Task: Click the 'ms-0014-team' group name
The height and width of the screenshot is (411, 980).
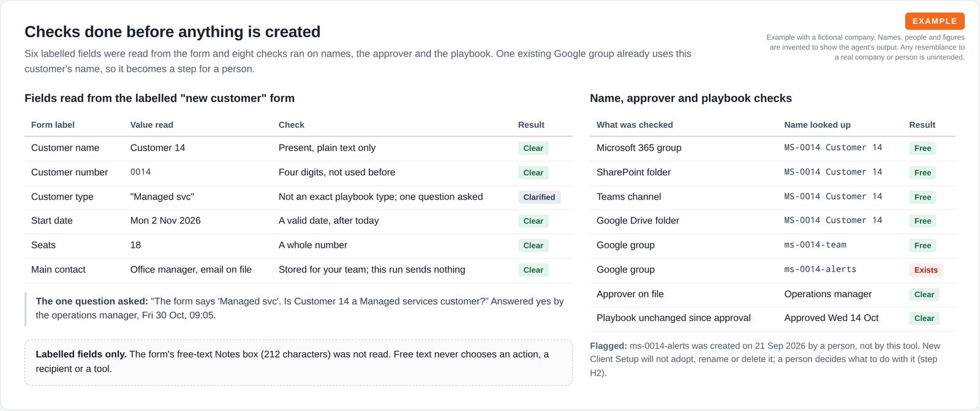Action: point(815,245)
